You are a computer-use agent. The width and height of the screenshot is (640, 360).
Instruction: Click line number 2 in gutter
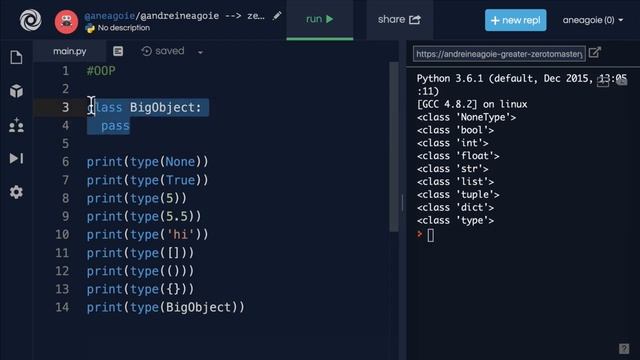(65, 89)
